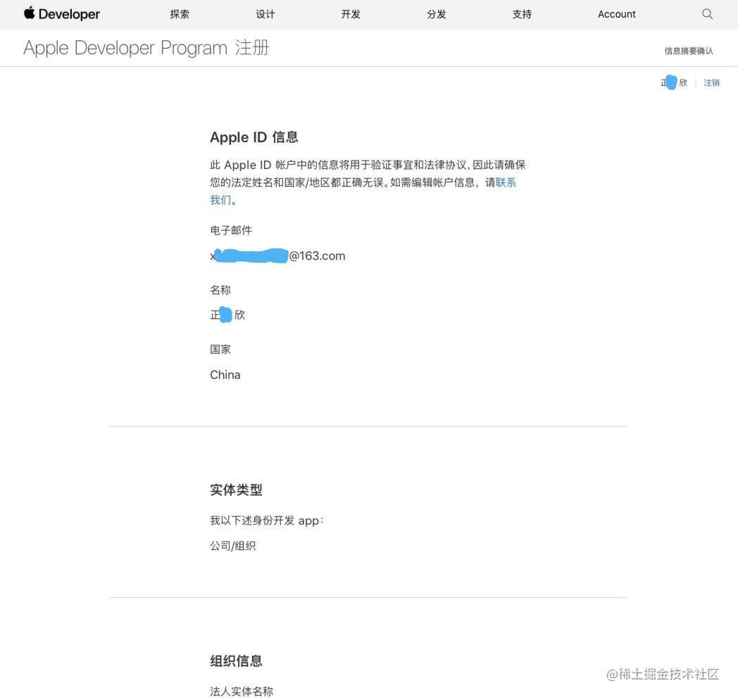Select the 电子邮件 field label
The height and width of the screenshot is (700, 738).
tap(231, 230)
